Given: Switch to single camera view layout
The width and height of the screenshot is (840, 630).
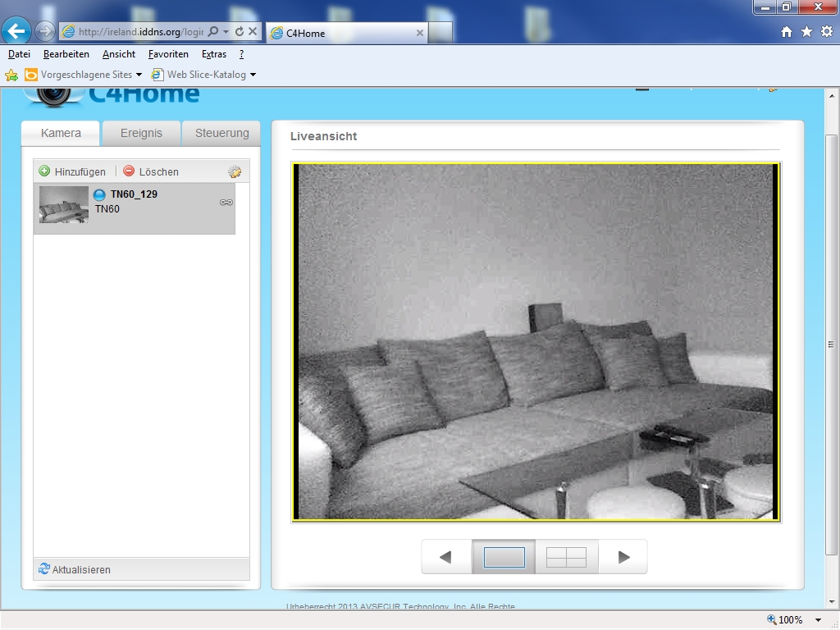Looking at the screenshot, I should point(504,557).
